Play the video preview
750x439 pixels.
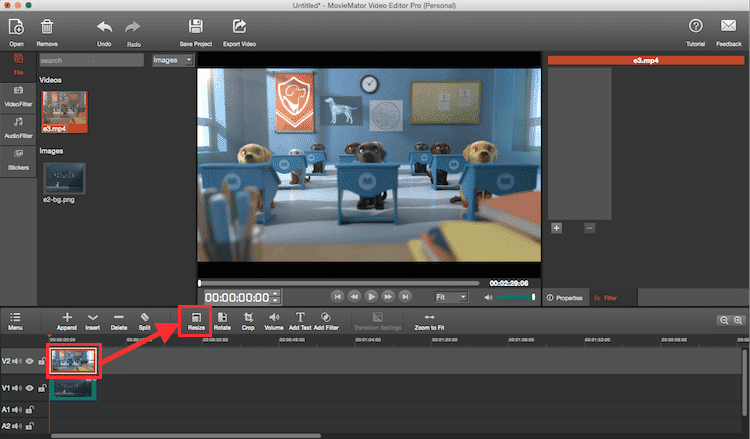click(371, 297)
